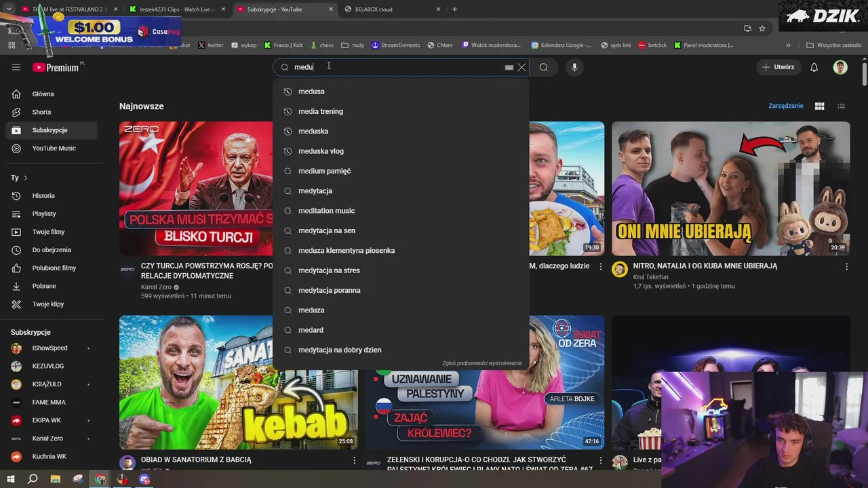Open the Zarządzanie link

click(785, 106)
